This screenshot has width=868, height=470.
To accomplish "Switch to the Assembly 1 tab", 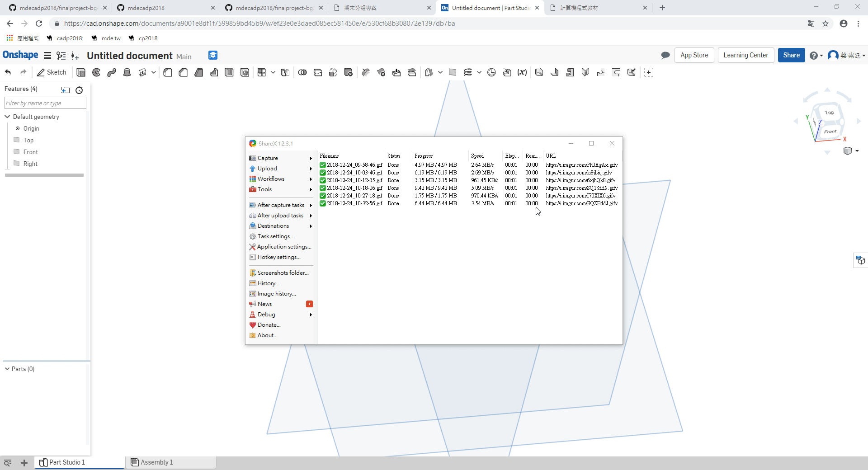I will (156, 462).
